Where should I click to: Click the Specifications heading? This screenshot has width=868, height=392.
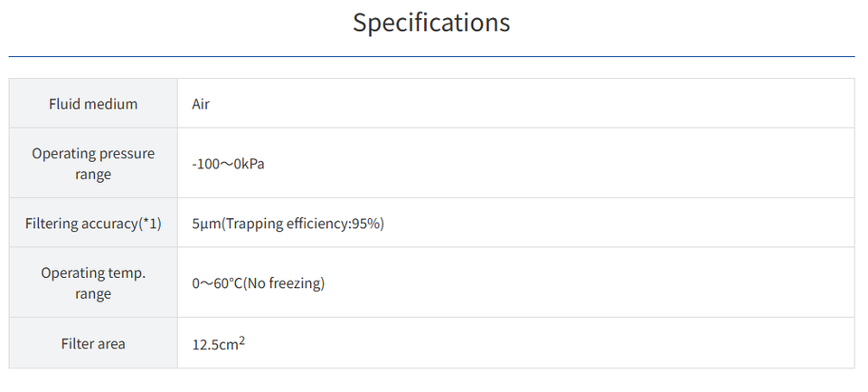pyautogui.click(x=431, y=23)
